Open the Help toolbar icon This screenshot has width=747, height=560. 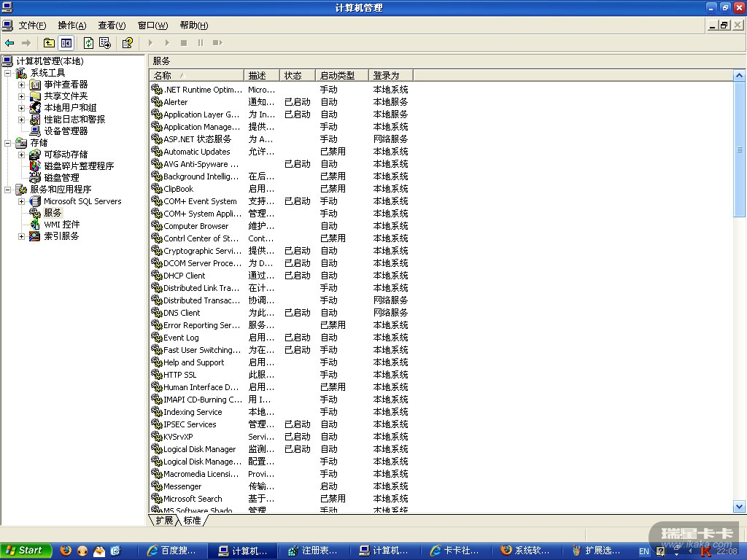point(127,43)
